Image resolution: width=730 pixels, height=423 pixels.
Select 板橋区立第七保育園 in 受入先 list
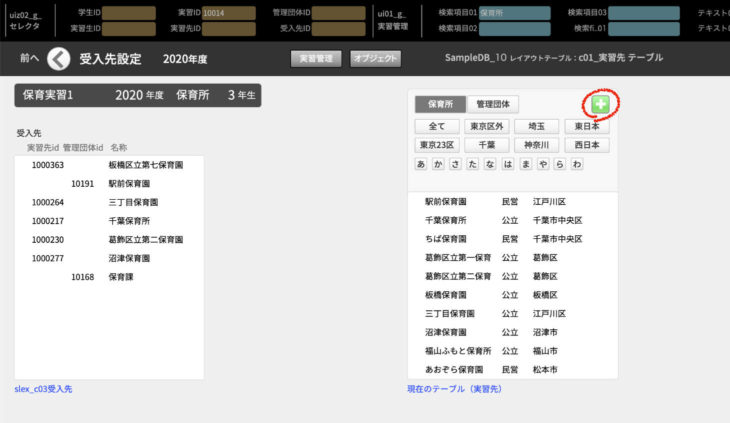click(x=145, y=165)
